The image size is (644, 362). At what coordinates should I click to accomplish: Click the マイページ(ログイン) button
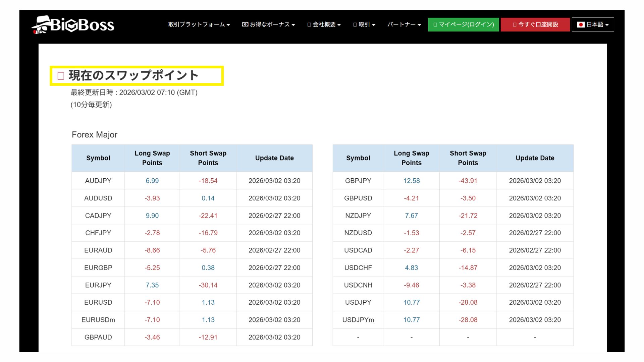[x=463, y=24]
